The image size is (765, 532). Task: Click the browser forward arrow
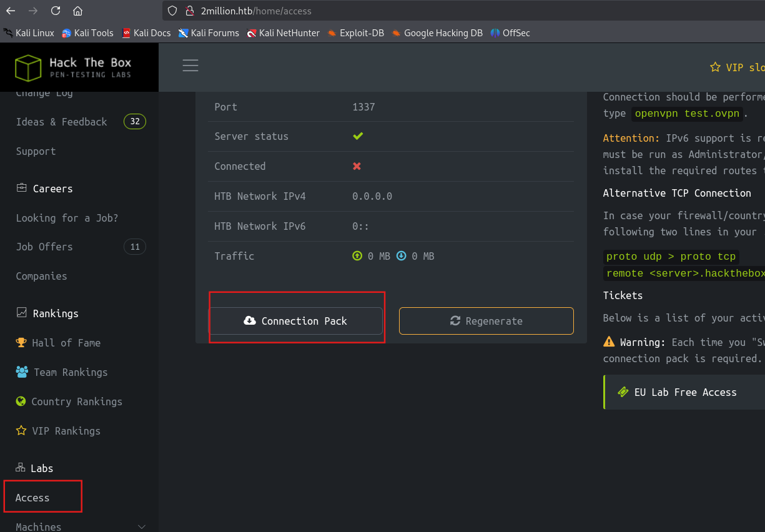point(33,11)
